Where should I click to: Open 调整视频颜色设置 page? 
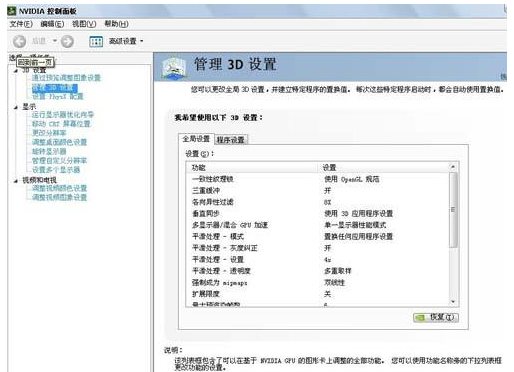(x=59, y=188)
